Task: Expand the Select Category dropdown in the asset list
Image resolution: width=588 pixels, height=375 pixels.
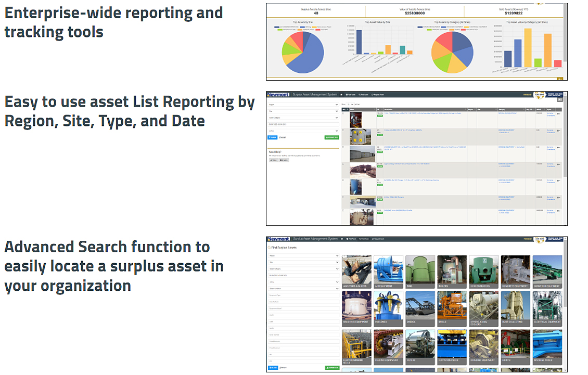Action: pos(303,118)
